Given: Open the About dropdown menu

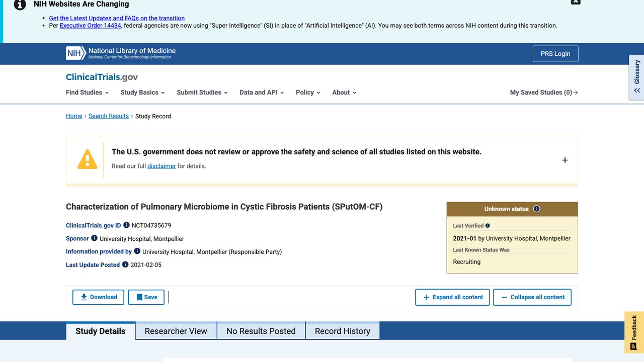Looking at the screenshot, I should tap(344, 93).
